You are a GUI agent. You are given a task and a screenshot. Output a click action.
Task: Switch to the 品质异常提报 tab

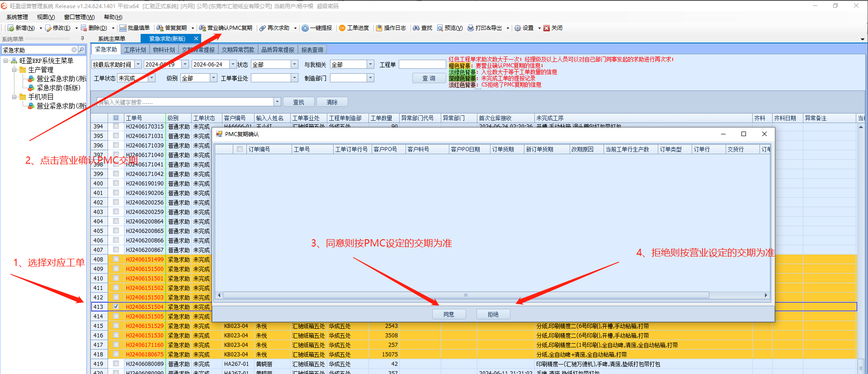pyautogui.click(x=278, y=50)
